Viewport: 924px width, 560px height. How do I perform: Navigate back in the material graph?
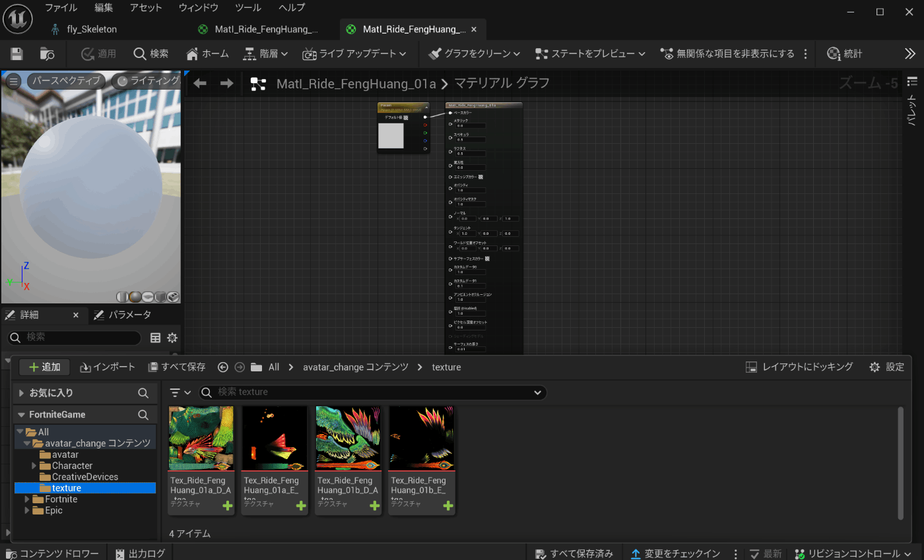tap(200, 83)
